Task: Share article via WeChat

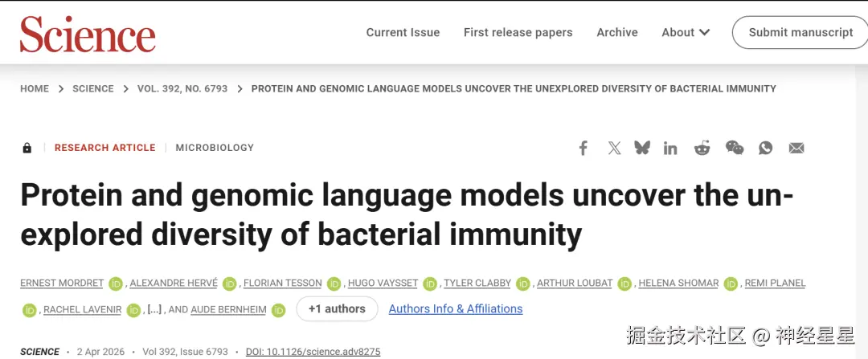Action: [x=735, y=148]
